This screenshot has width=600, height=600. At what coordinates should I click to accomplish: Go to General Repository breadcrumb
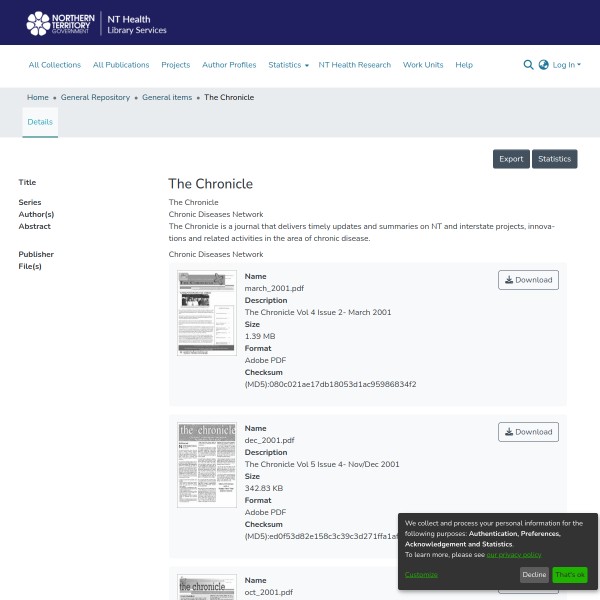[x=95, y=97]
